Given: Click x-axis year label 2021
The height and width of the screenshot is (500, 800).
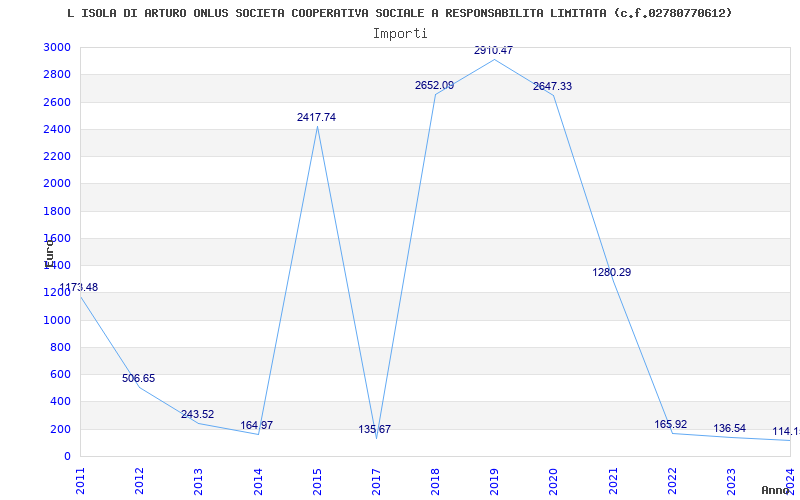Looking at the screenshot, I should (x=613, y=481).
